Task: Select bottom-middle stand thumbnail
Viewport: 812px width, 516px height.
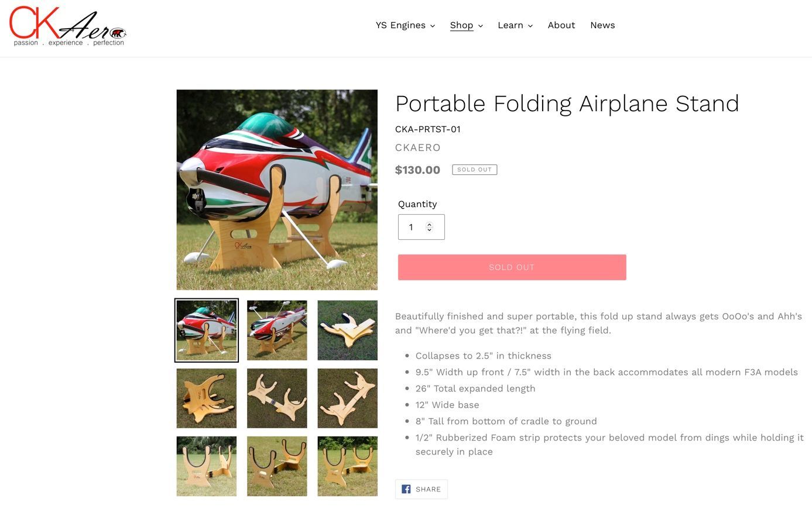Action: [x=277, y=466]
